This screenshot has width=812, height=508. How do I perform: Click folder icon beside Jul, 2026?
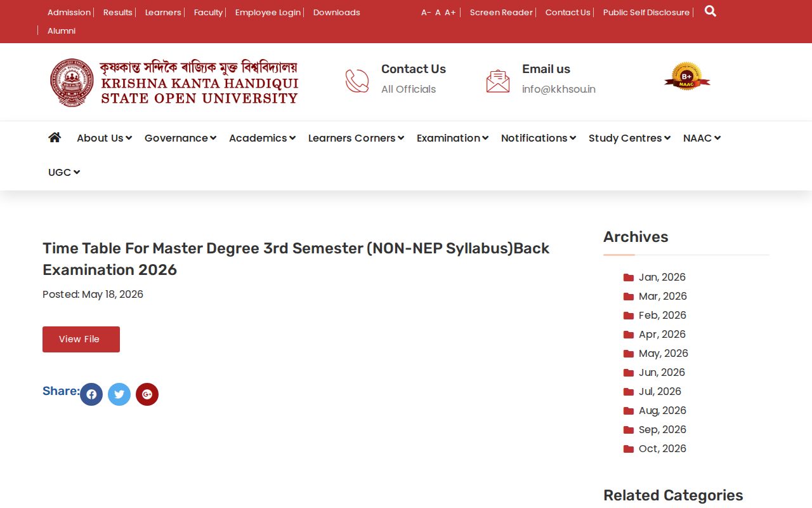click(629, 392)
